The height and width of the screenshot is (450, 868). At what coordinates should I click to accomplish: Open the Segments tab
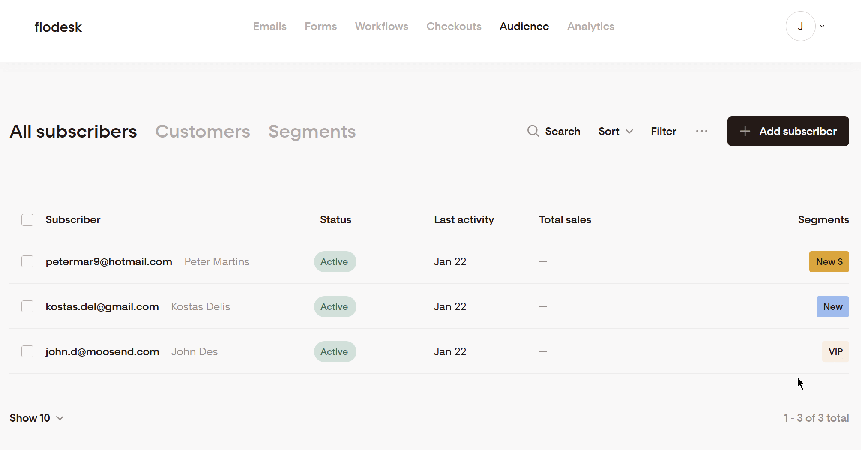coord(312,132)
